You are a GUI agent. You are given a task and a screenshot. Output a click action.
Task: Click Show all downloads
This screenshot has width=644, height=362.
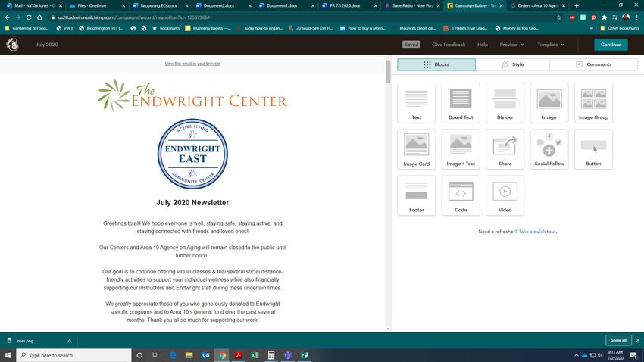(618, 340)
